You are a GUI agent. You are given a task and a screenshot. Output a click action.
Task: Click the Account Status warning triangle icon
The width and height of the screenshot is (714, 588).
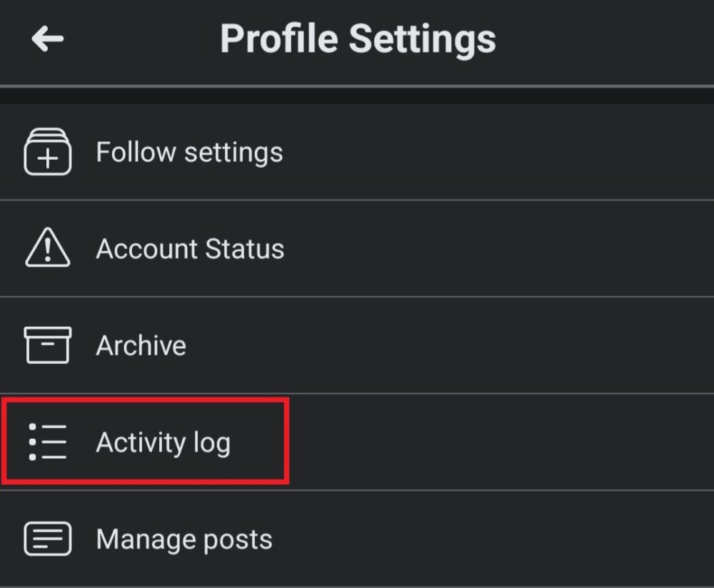(x=47, y=249)
